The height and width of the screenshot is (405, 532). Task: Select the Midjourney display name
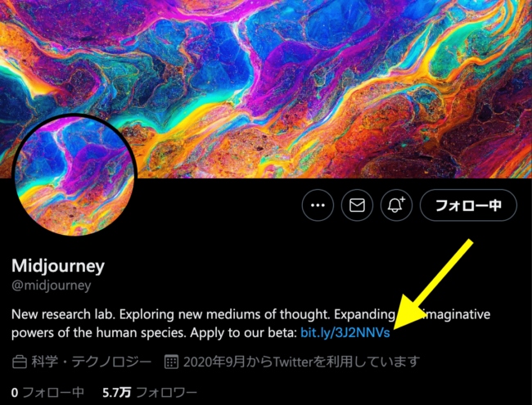tap(58, 266)
